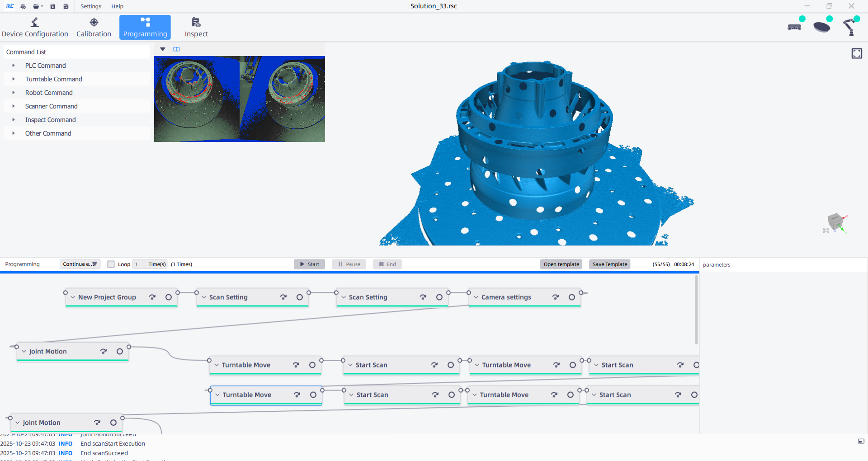Viewport: 868px width, 461px height.
Task: Expand 3D viewport to fullscreen
Action: (856, 53)
